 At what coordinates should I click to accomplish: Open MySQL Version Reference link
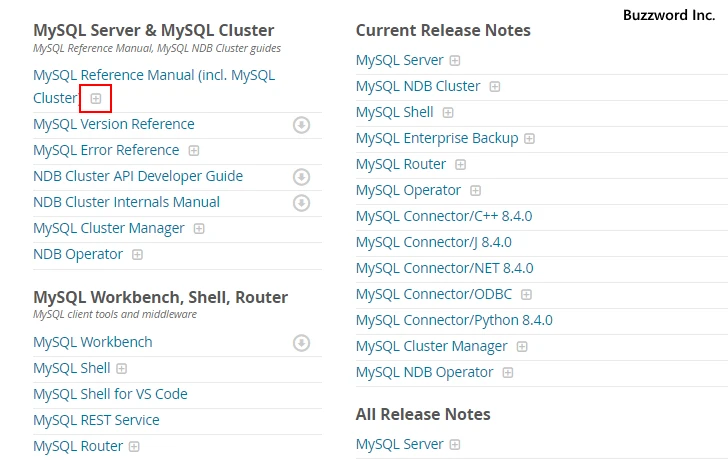coord(114,124)
